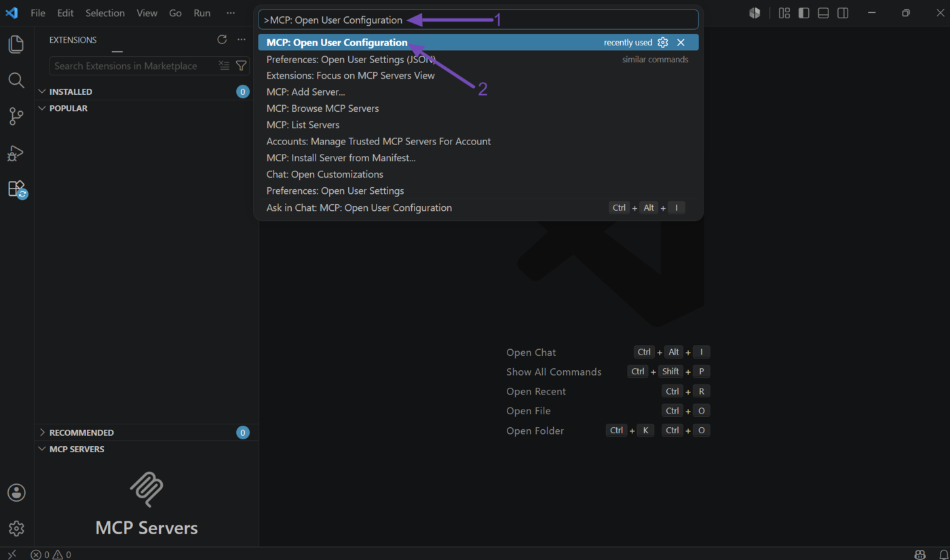Select MCP: Browse MCP Servers command

click(x=478, y=108)
